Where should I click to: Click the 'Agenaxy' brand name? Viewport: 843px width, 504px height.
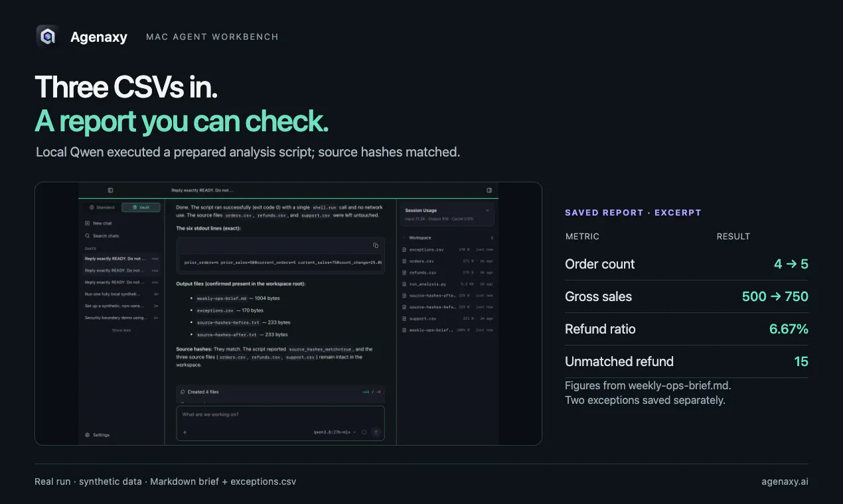(99, 37)
